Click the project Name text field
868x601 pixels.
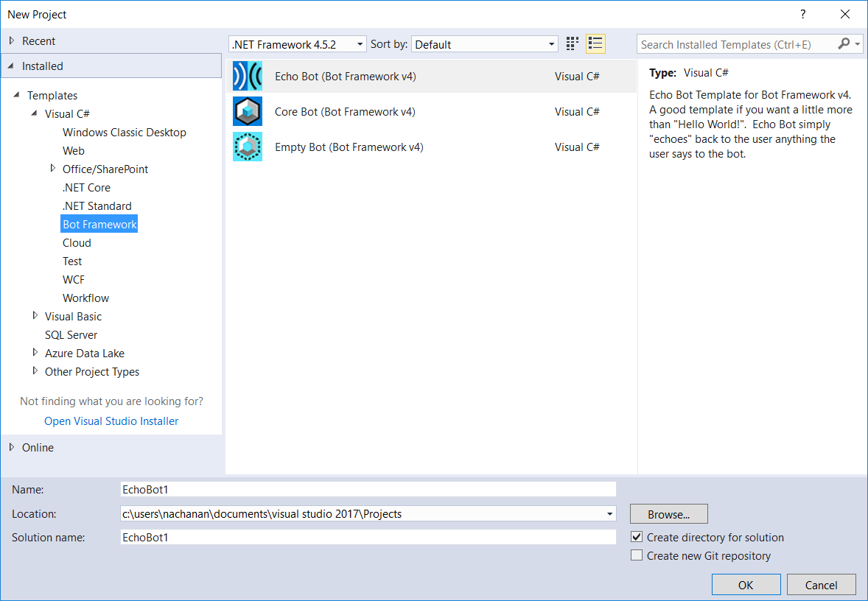coord(368,489)
